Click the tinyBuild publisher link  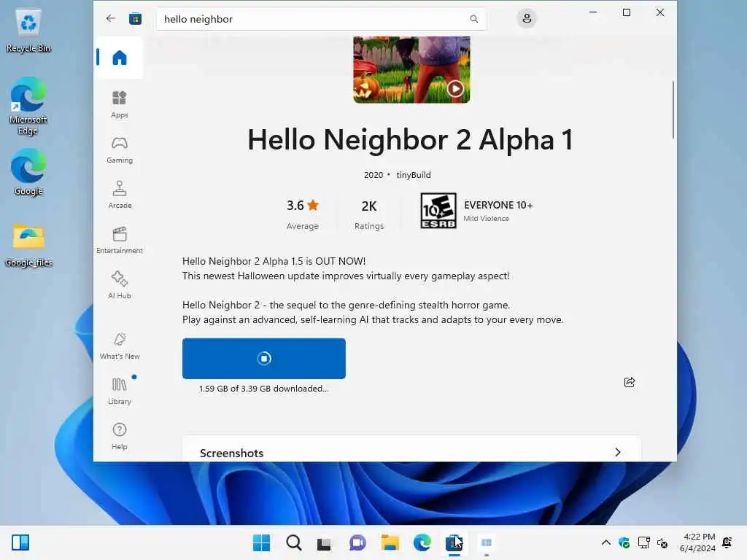414,175
